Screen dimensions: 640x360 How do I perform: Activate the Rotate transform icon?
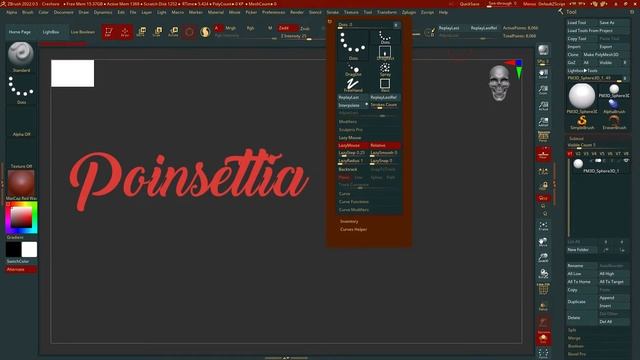tap(173, 31)
